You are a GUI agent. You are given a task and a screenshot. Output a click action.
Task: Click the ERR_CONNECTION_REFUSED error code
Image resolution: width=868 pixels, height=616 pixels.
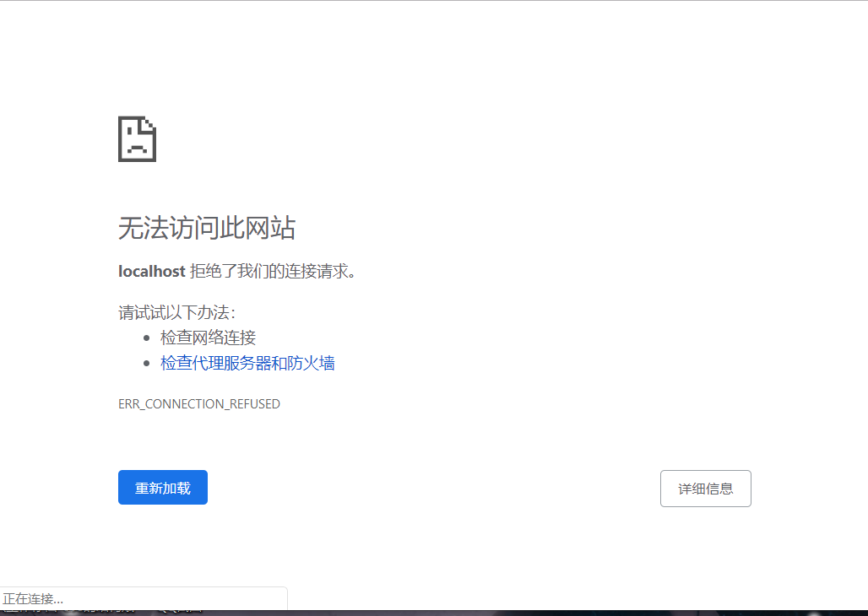(x=199, y=403)
